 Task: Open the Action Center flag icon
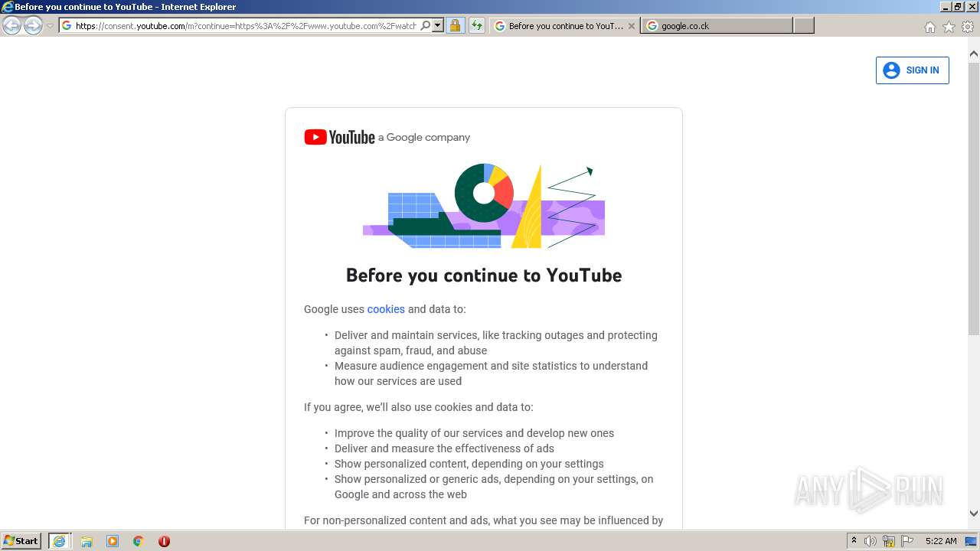(907, 541)
